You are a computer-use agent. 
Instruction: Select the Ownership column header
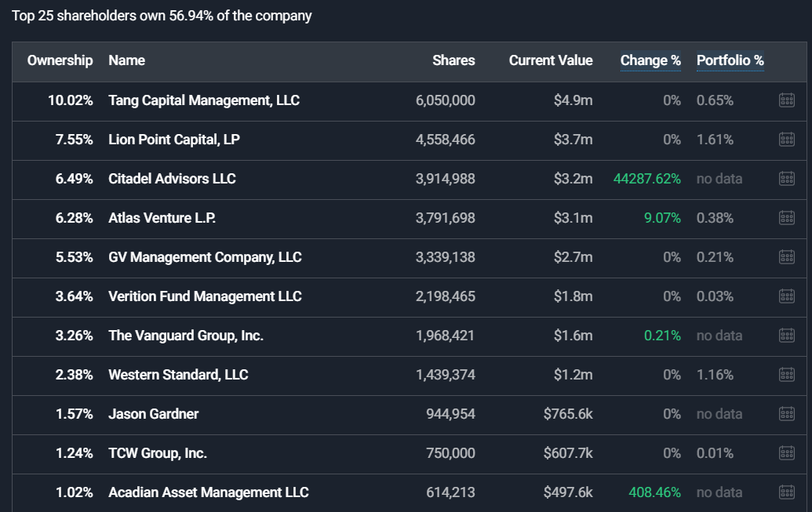(x=60, y=60)
